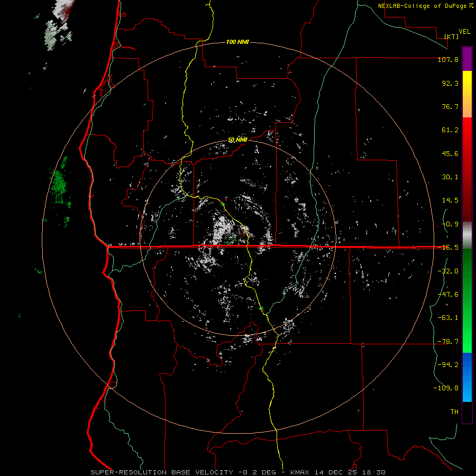476x476 pixels.
Task: Pick the blue segment of the color bar
Action: point(467,377)
